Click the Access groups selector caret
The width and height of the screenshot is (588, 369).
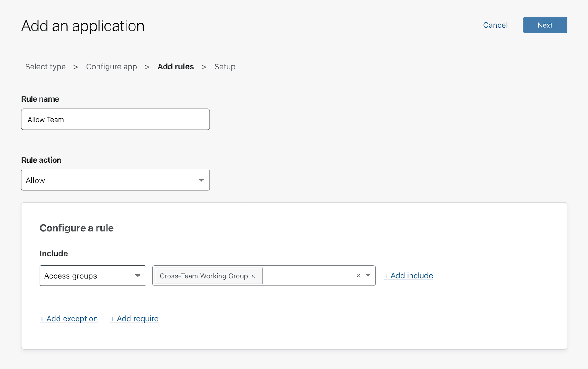point(138,276)
